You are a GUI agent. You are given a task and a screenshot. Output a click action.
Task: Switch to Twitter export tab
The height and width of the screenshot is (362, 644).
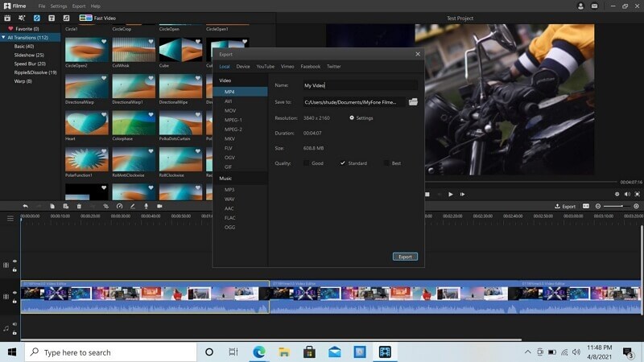(x=333, y=66)
